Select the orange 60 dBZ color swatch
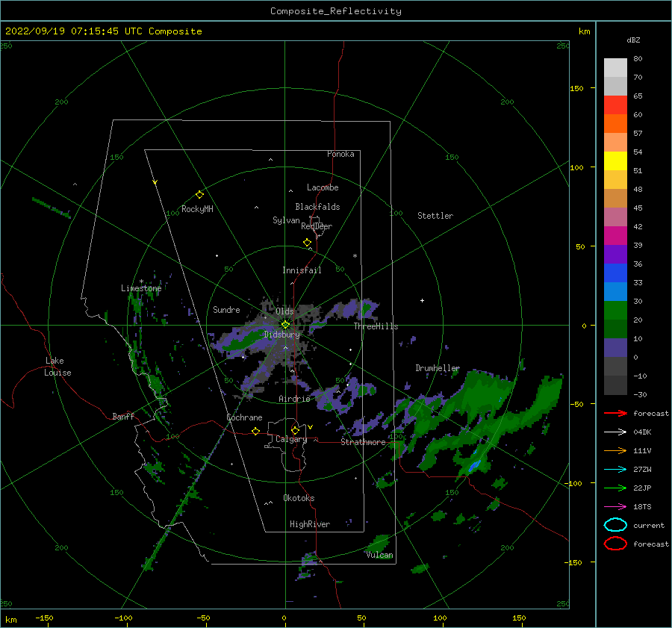This screenshot has height=628, width=672. 615,124
